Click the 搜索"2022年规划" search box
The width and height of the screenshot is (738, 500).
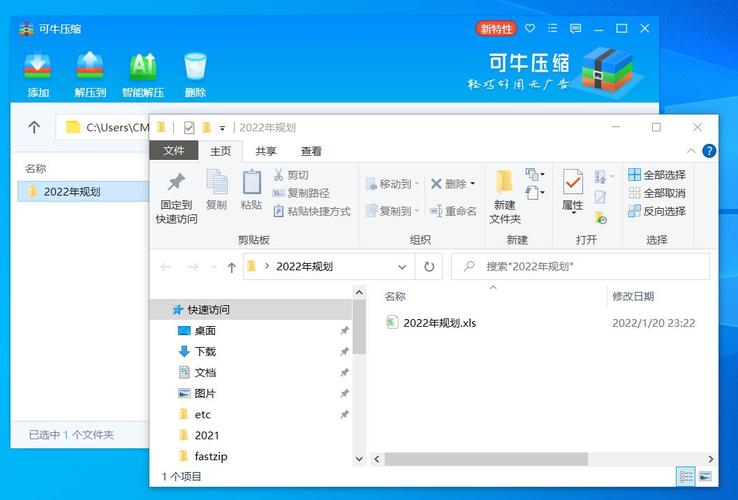coord(580,266)
